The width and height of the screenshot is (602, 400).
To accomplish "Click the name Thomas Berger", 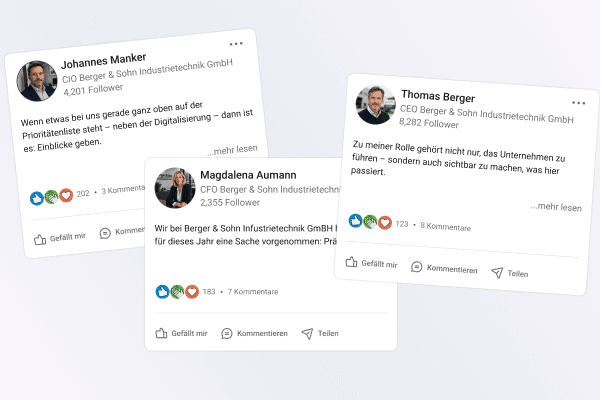I will [438, 96].
